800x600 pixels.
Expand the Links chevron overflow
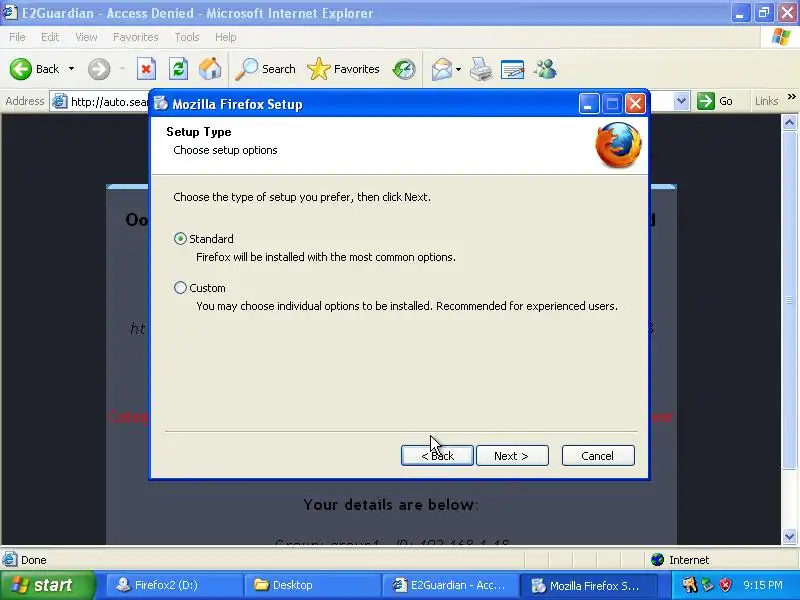tap(791, 96)
